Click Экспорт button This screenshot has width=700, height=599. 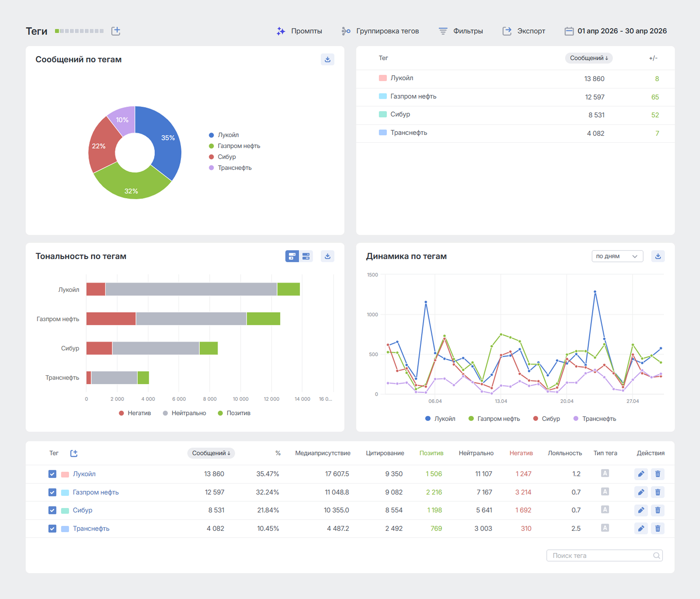pyautogui.click(x=524, y=31)
